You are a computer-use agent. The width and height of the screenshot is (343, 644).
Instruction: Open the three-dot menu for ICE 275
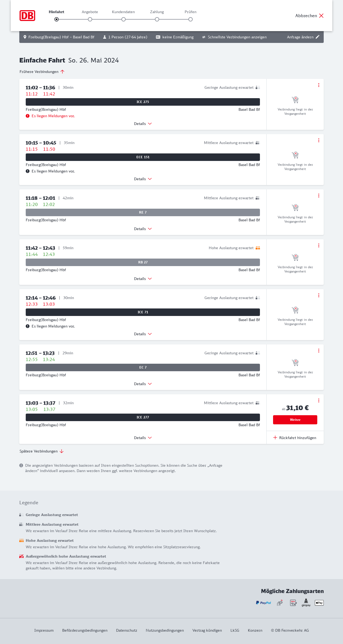point(319,85)
